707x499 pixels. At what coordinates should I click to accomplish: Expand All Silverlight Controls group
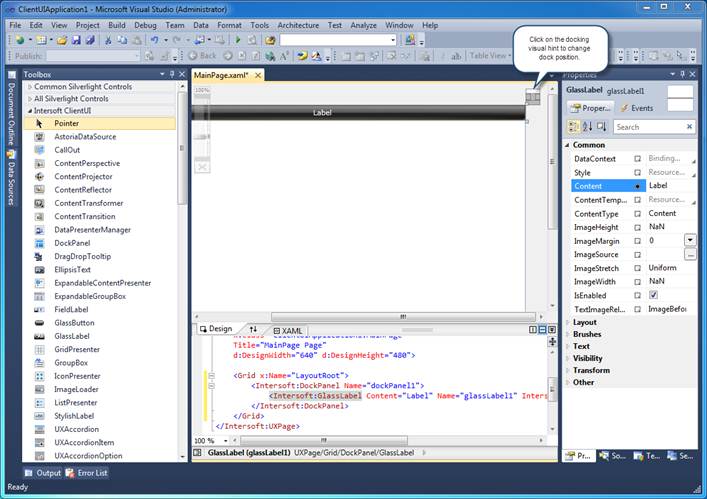30,99
